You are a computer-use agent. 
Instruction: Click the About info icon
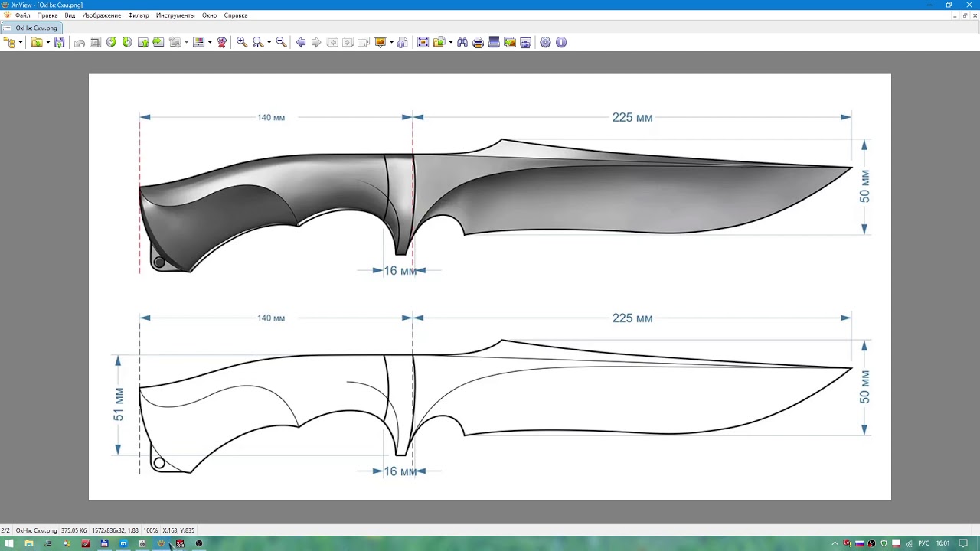(561, 43)
